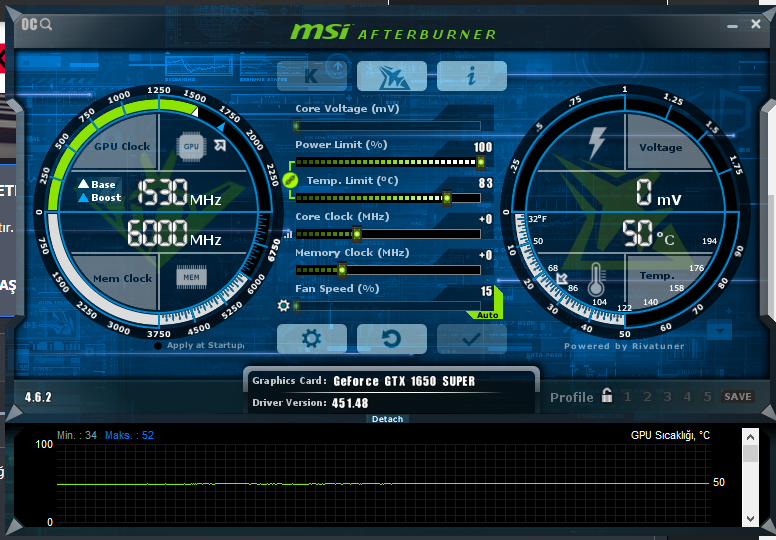The width and height of the screenshot is (776, 540).
Task: Click the 0 mV voltage readout
Action: (x=659, y=193)
